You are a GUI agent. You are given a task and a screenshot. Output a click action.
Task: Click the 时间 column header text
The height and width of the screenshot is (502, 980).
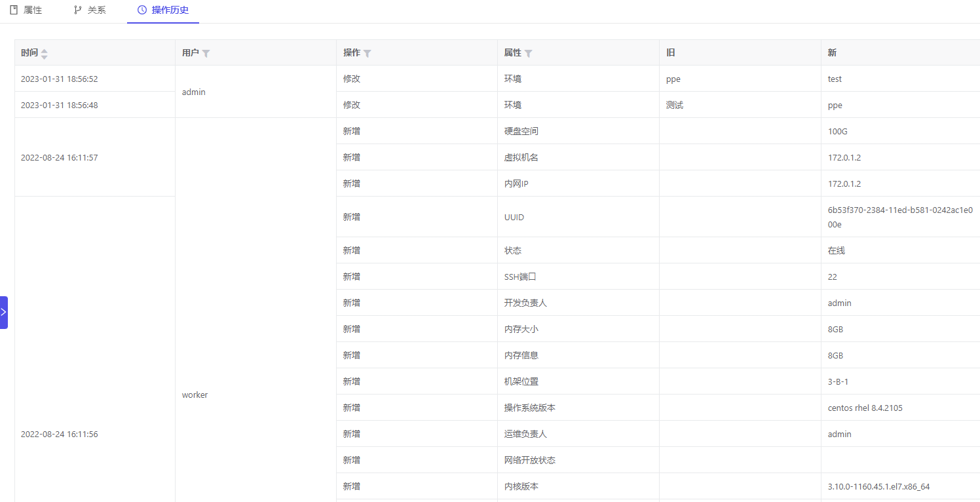point(29,53)
